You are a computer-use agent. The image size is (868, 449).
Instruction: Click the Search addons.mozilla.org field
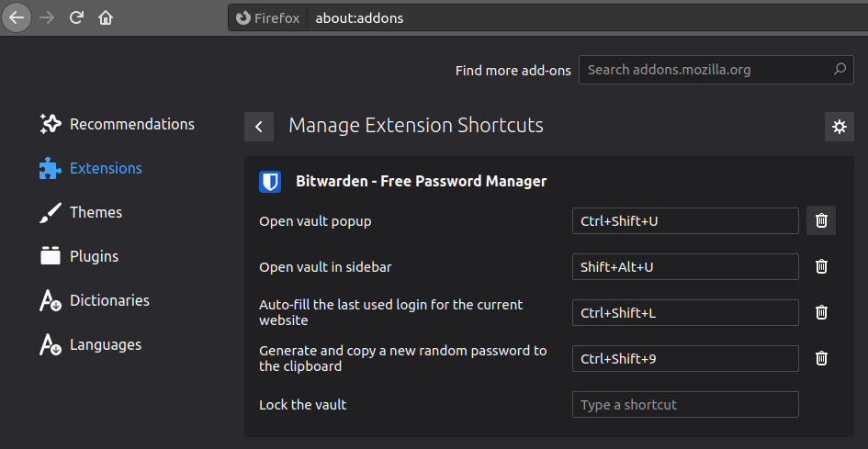click(716, 70)
